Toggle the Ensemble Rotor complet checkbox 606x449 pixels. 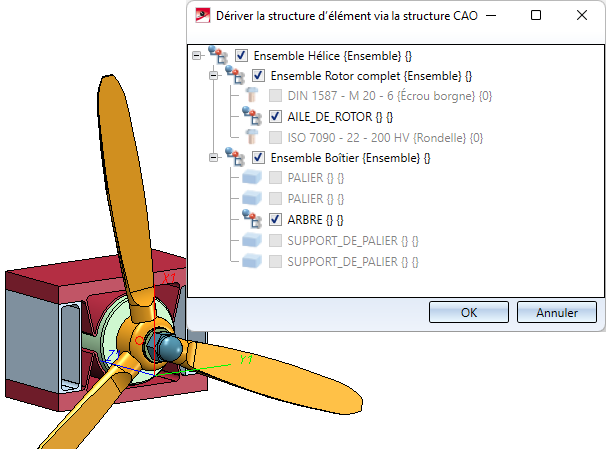[x=258, y=75]
